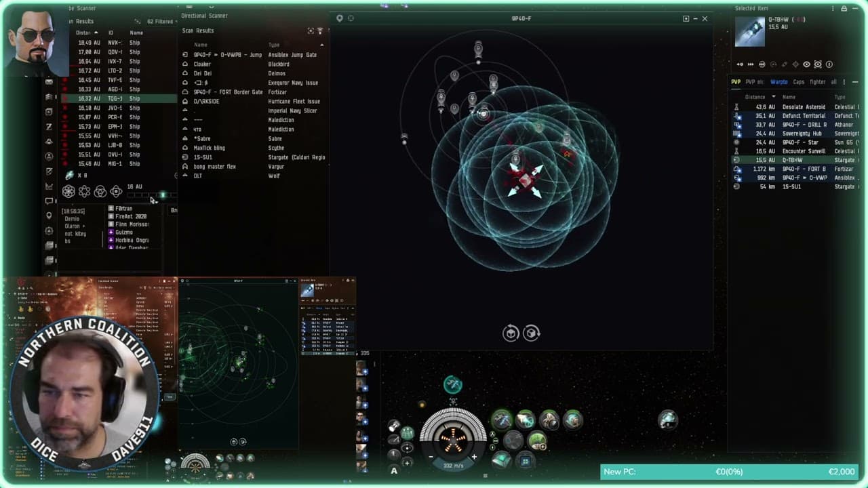Select probe result NVX- at 16.49 AU
The height and width of the screenshot is (488, 868).
[x=119, y=43]
